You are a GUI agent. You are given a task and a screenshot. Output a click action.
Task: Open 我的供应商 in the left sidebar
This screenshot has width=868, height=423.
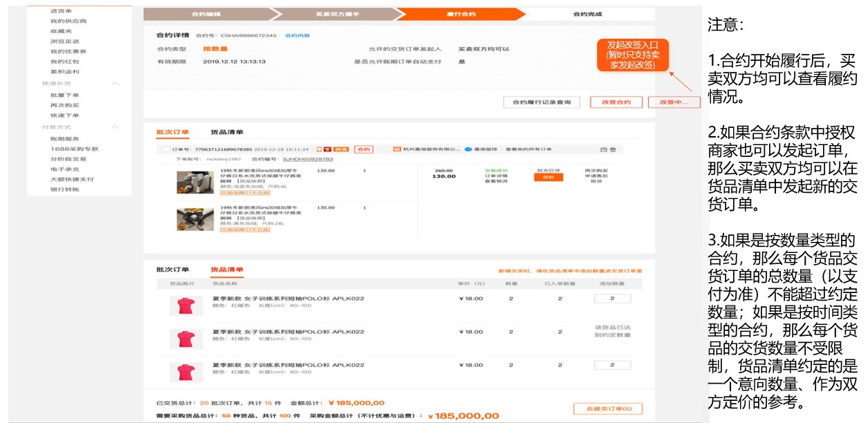pos(68,21)
